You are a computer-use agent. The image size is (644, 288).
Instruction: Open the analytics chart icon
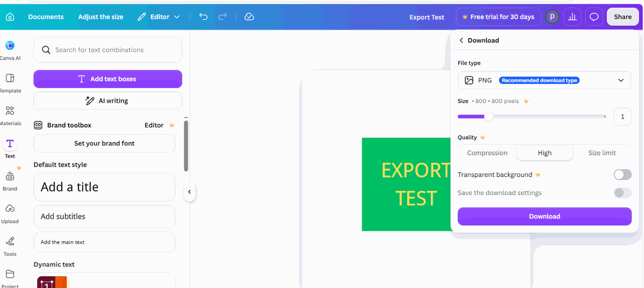click(x=573, y=17)
